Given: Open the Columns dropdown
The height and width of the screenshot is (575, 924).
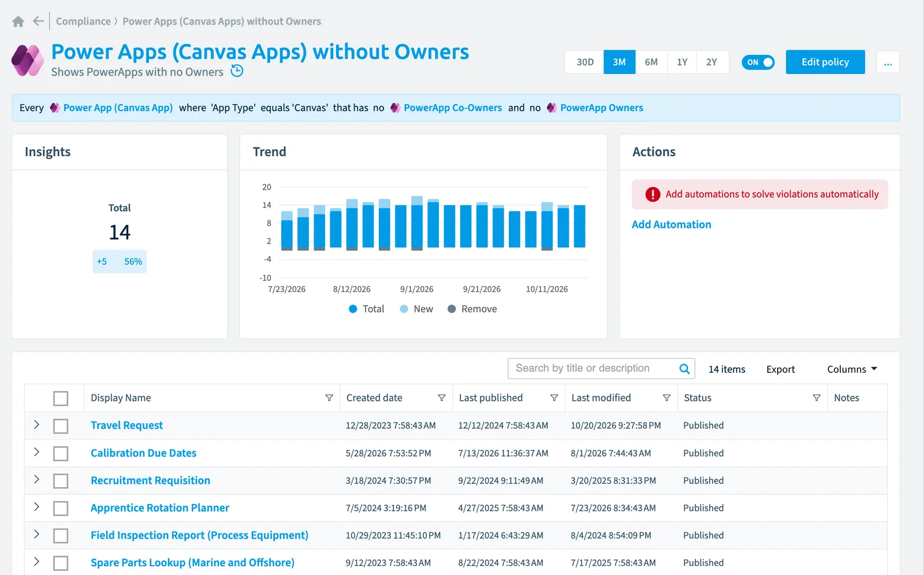Looking at the screenshot, I should [852, 369].
